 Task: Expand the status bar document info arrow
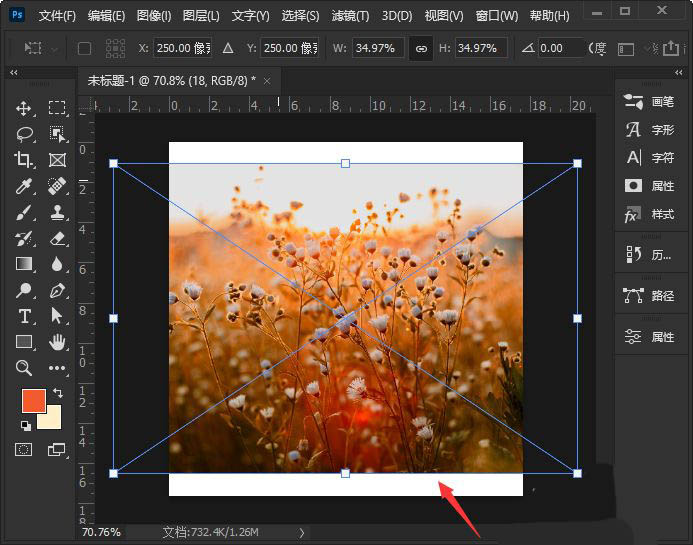302,533
